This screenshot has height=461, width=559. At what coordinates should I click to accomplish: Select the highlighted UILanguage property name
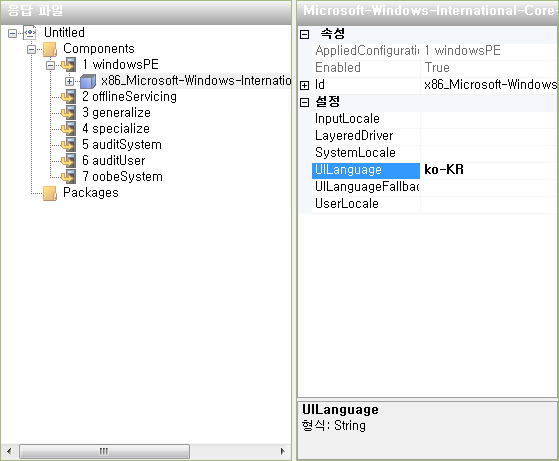click(366, 170)
